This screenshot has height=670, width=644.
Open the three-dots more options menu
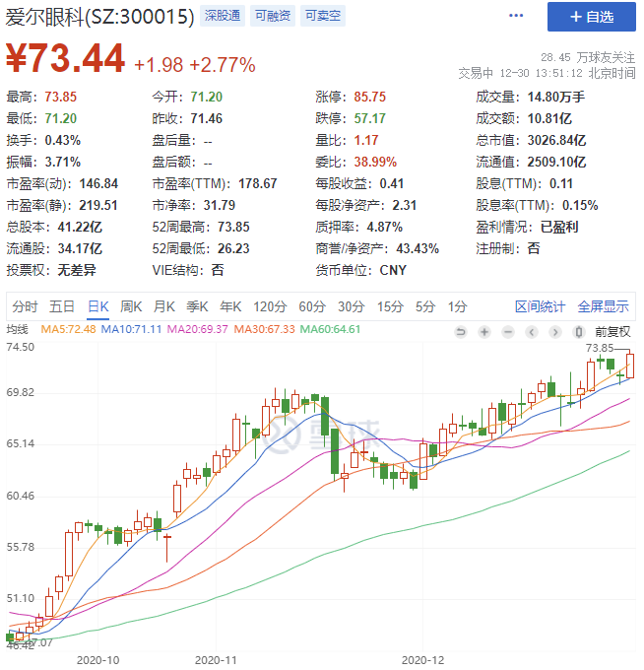click(x=516, y=16)
